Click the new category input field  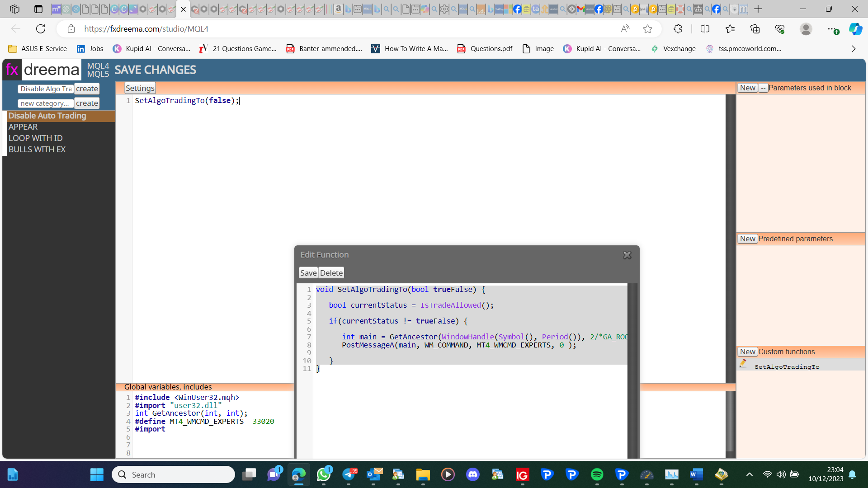(46, 103)
